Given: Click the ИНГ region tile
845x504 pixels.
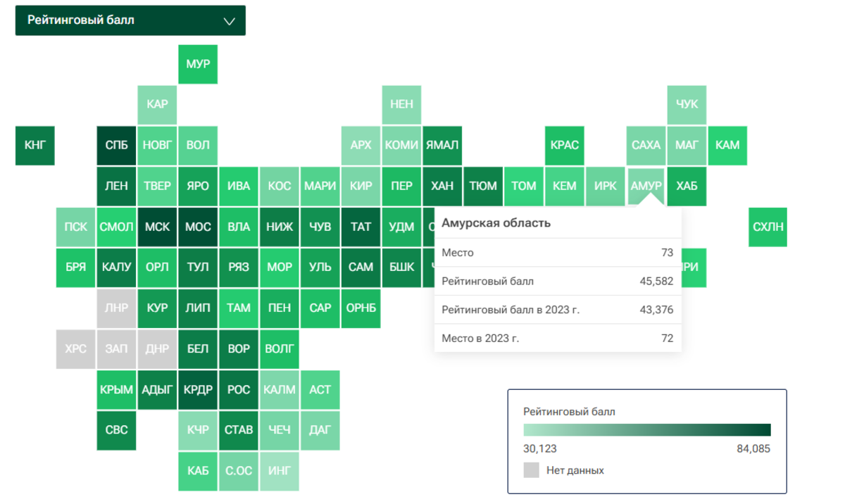Looking at the screenshot, I should 280,471.
